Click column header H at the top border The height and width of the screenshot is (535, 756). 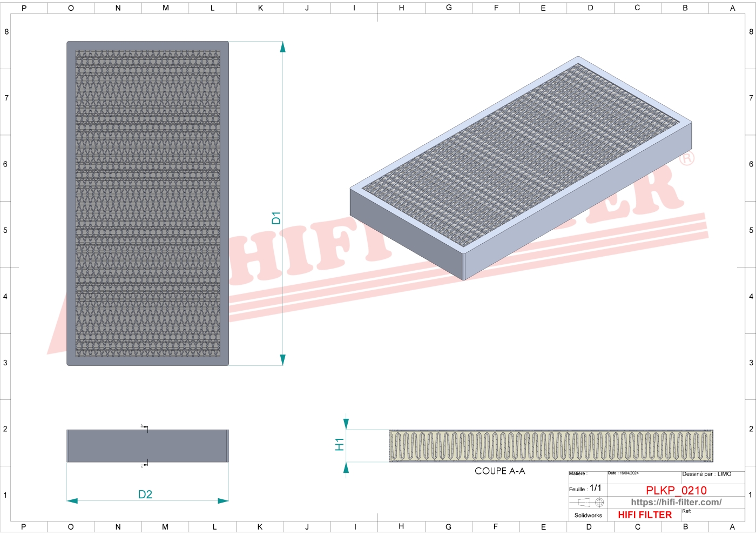coord(401,8)
